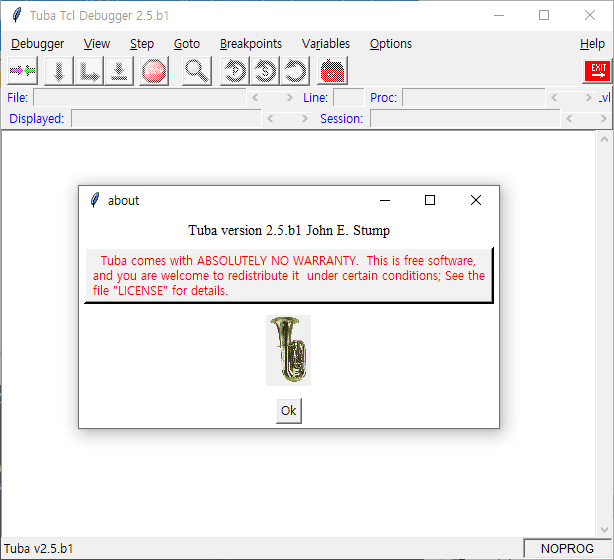Open the View menu

coord(97,44)
